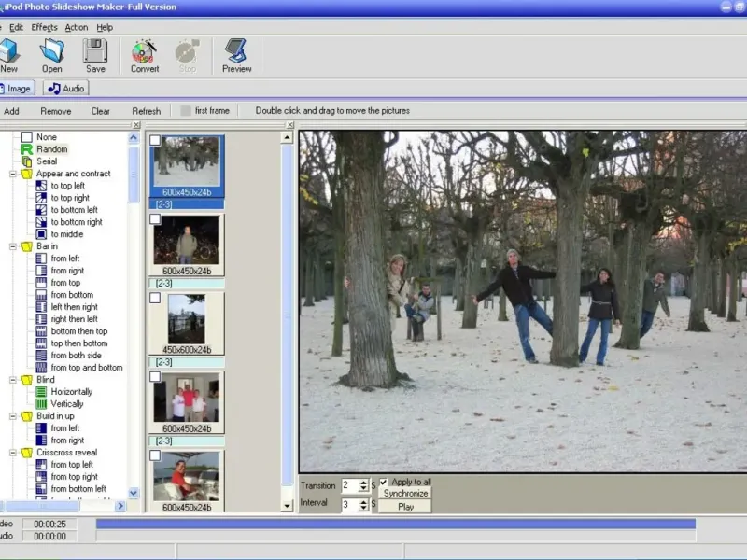Choose the Serial transition effect
Image resolution: width=747 pixels, height=560 pixels.
point(47,161)
